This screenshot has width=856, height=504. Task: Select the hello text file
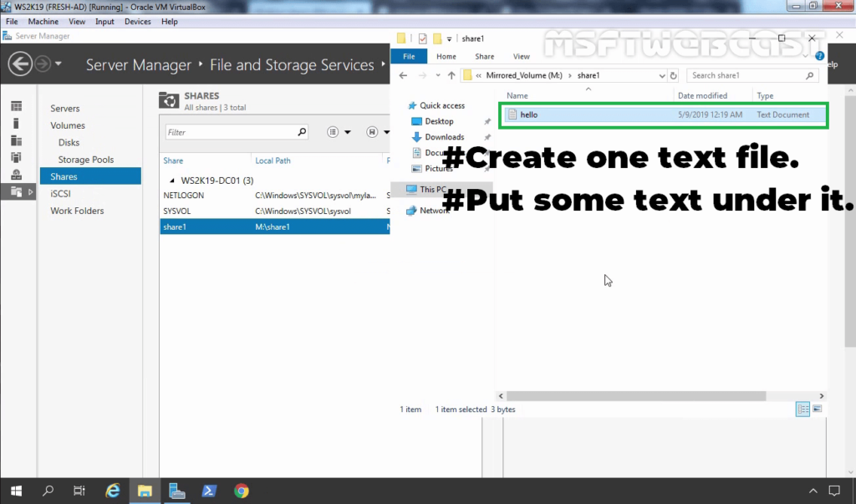coord(663,115)
